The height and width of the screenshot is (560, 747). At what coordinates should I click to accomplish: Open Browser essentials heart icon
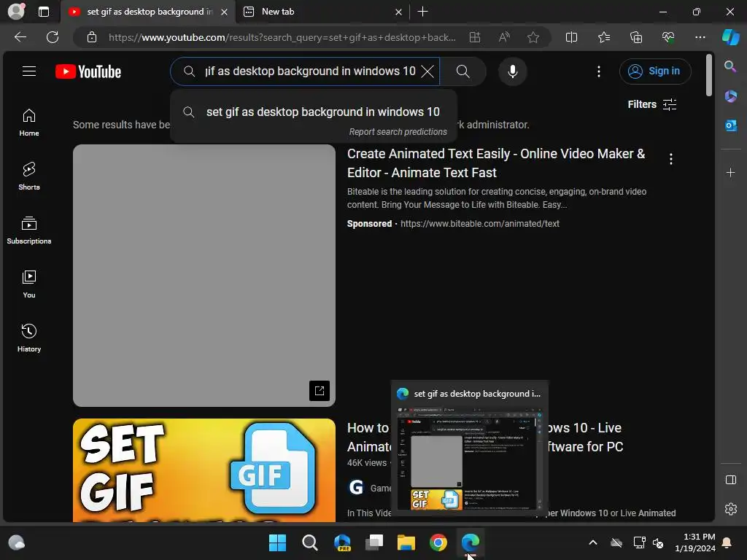click(x=668, y=37)
